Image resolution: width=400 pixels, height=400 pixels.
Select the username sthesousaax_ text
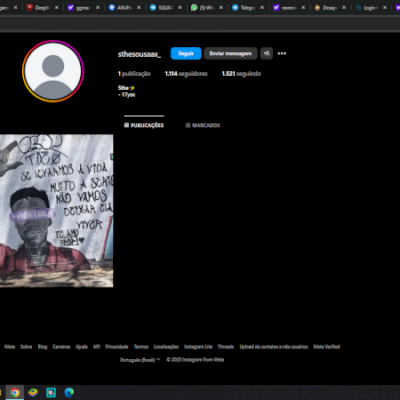pos(139,54)
